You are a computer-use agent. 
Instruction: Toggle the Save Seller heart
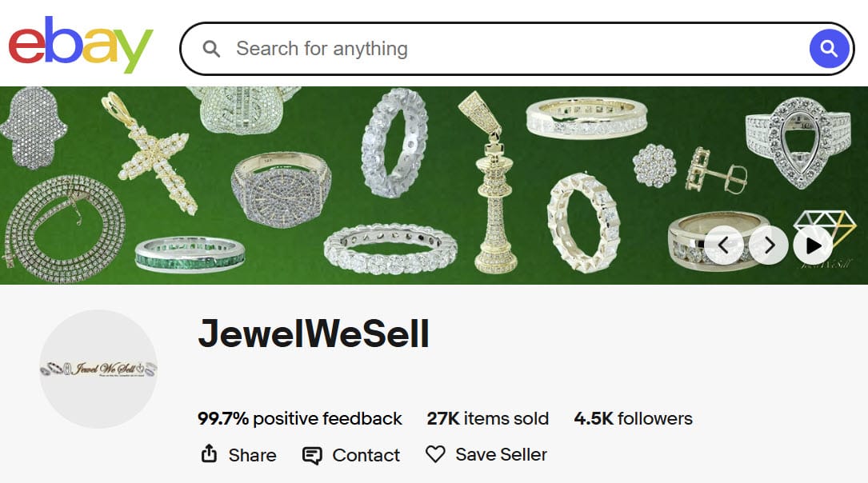click(x=435, y=455)
